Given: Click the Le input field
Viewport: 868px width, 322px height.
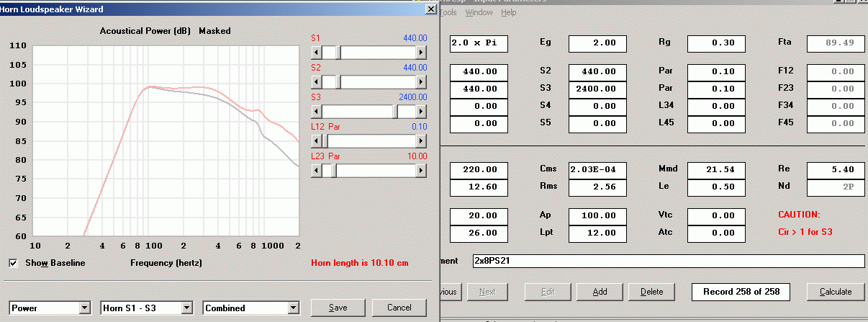Looking at the screenshot, I should pos(716,187).
